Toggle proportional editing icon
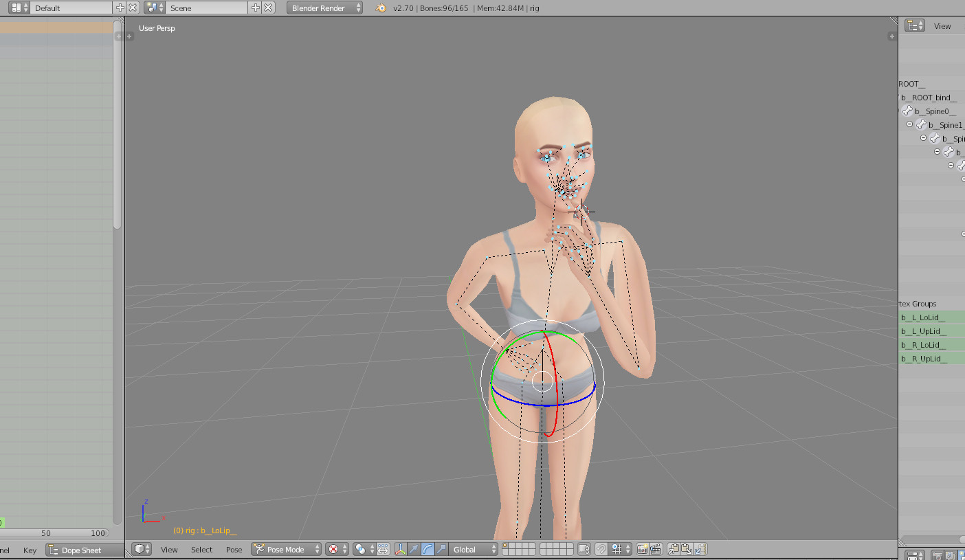965x560 pixels. pos(601,549)
